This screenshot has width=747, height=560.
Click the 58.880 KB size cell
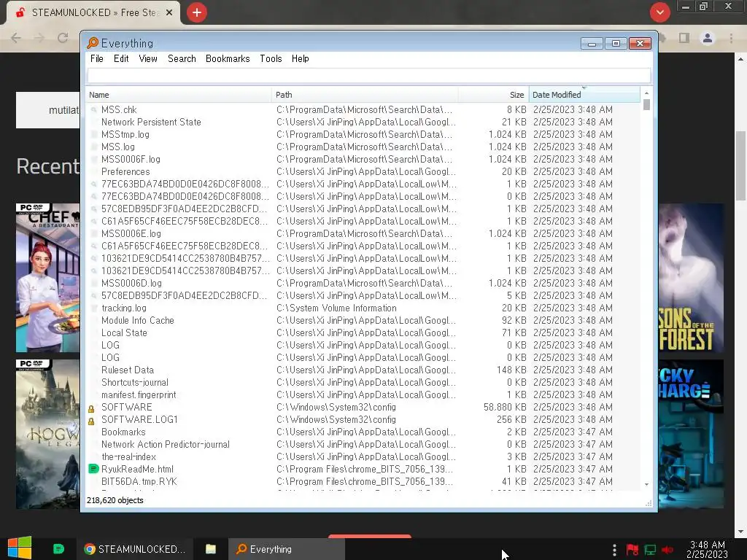[x=505, y=407]
